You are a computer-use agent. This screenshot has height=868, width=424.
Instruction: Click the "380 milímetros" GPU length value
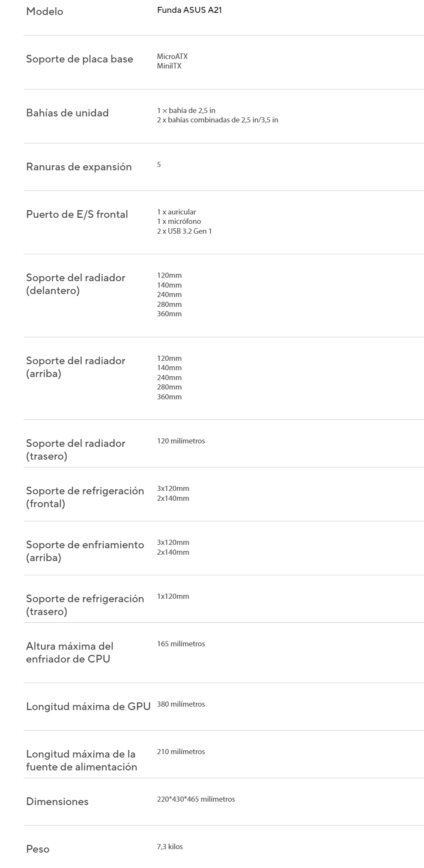[x=181, y=704]
